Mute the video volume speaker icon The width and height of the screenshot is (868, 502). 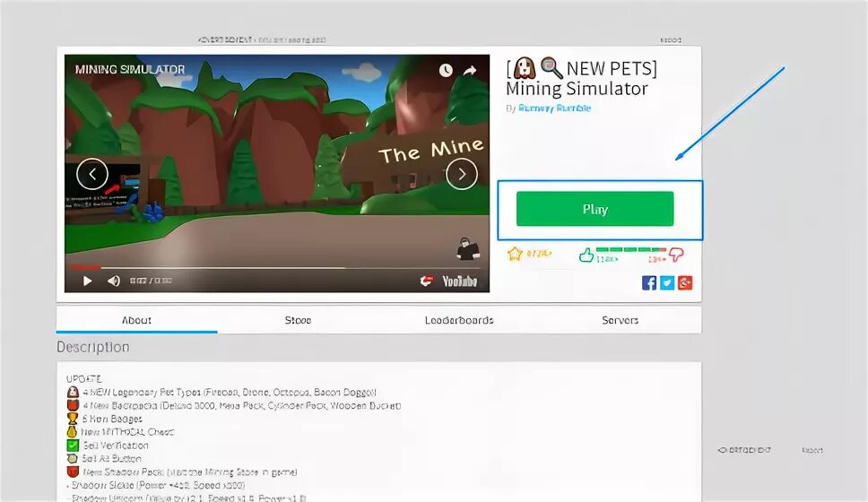pos(114,281)
